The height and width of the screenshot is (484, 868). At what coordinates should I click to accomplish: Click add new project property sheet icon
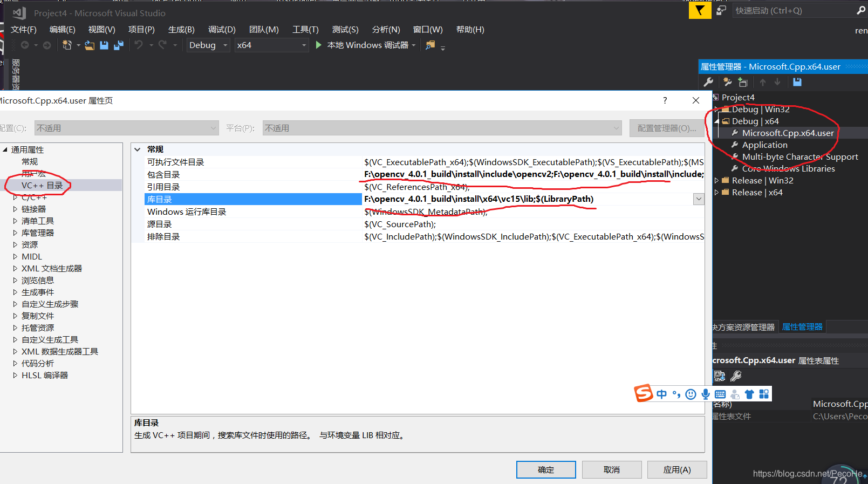(728, 82)
